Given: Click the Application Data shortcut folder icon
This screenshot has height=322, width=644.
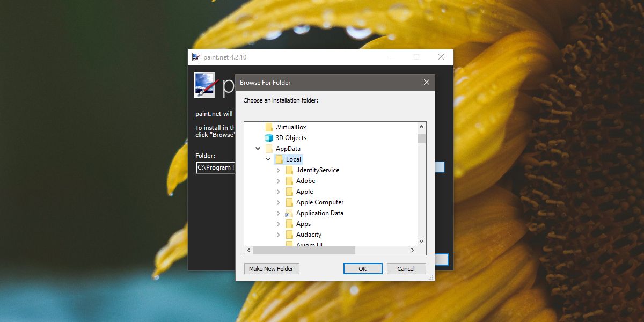Looking at the screenshot, I should [289, 213].
